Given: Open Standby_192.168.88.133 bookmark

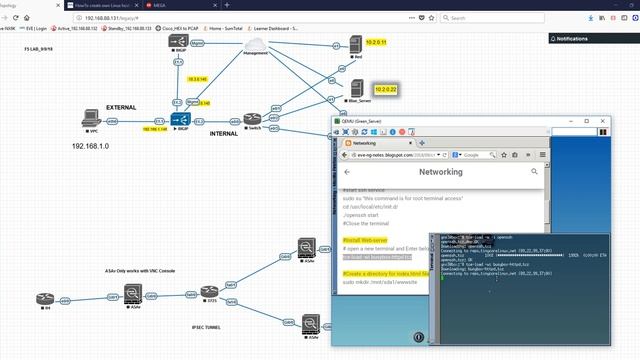Looking at the screenshot, I should pos(126,29).
